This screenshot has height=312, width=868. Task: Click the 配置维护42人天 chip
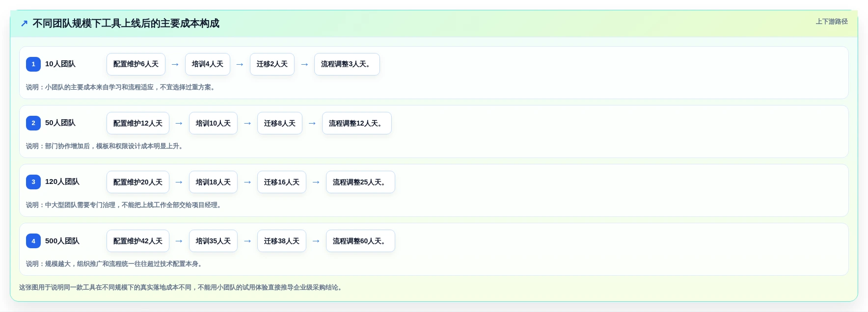(x=138, y=241)
